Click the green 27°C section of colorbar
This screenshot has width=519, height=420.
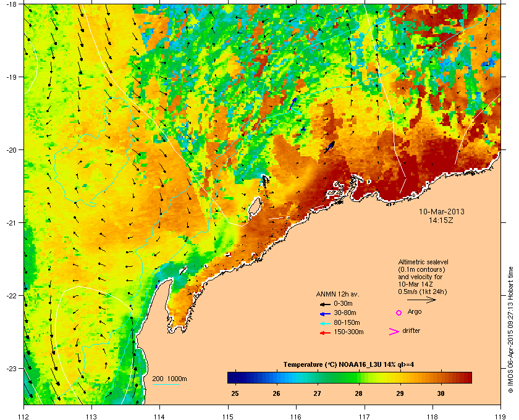[318, 377]
